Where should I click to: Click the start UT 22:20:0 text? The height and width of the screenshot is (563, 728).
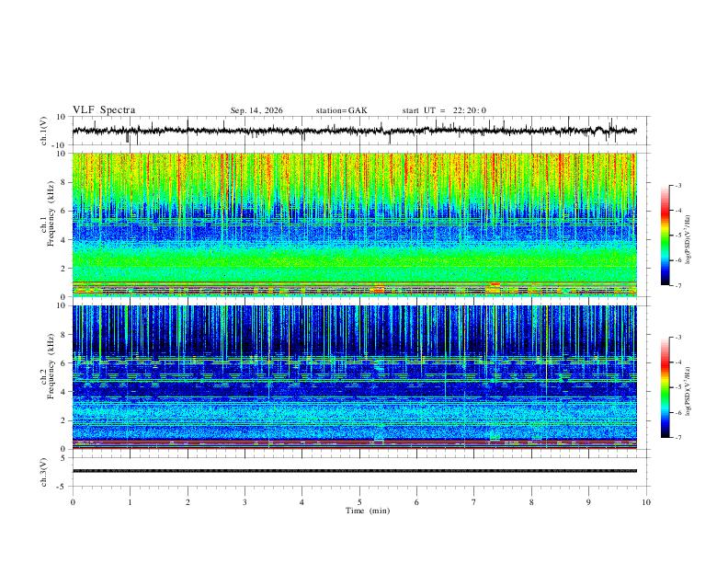pyautogui.click(x=444, y=110)
